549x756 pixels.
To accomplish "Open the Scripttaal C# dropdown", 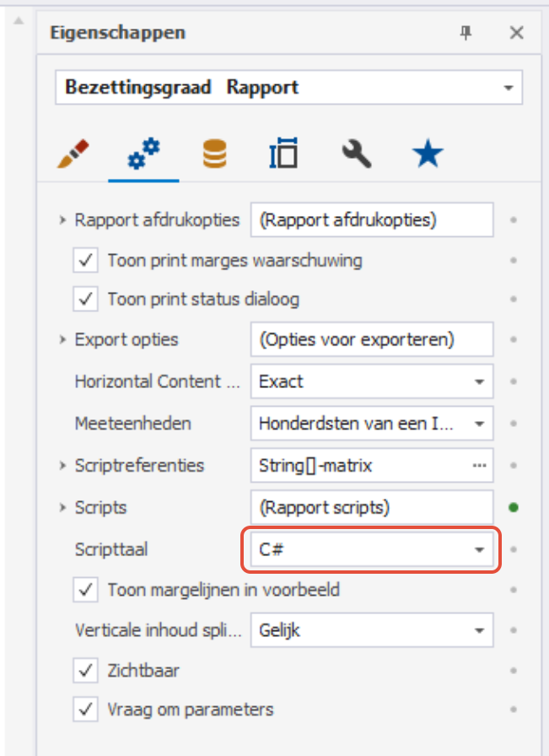I will click(372, 549).
